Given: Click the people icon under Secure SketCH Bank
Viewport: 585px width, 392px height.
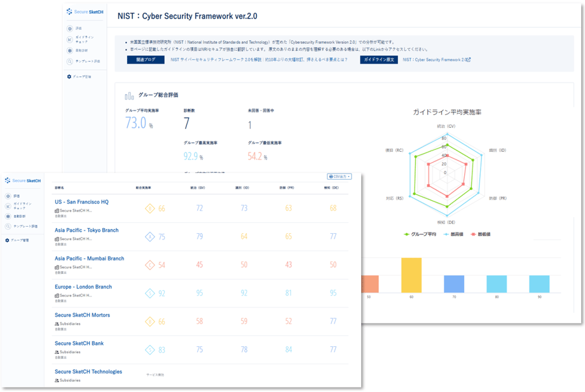Looking at the screenshot, I should point(57,352).
